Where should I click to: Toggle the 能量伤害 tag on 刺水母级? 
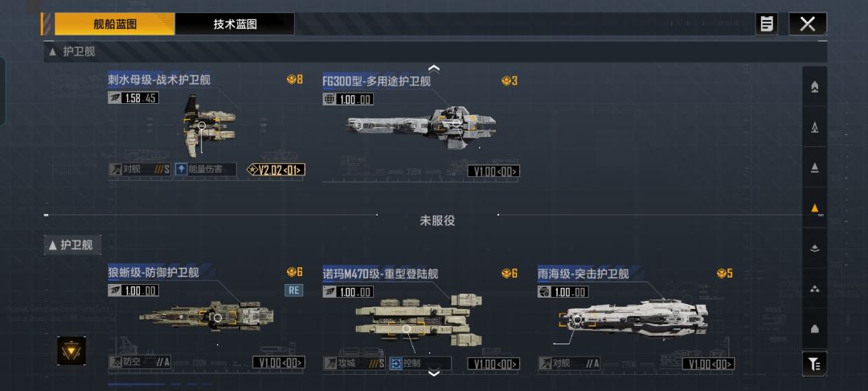pyautogui.click(x=206, y=170)
